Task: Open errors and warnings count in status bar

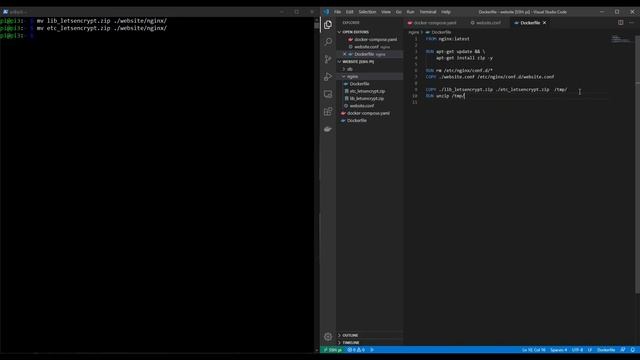Action: 356,350
